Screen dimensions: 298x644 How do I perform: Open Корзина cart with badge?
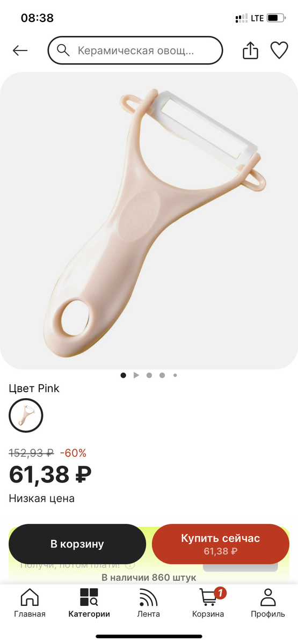208,603
